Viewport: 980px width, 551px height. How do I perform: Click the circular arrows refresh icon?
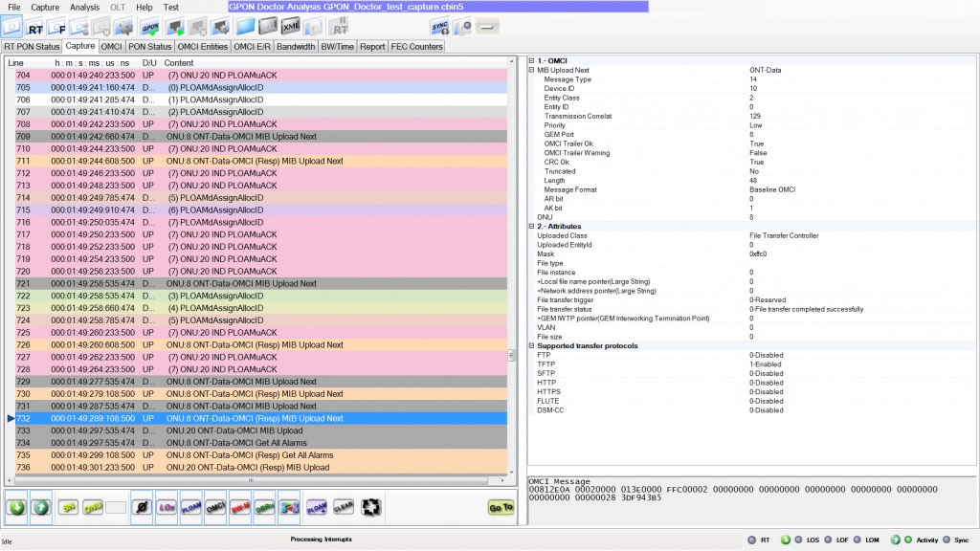371,507
